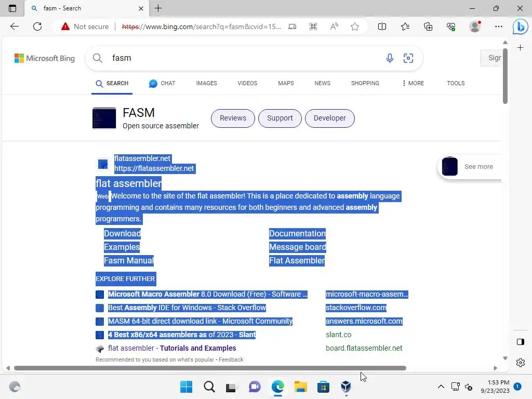Open the user profile avatar
The height and width of the screenshot is (399, 532).
pyautogui.click(x=475, y=26)
